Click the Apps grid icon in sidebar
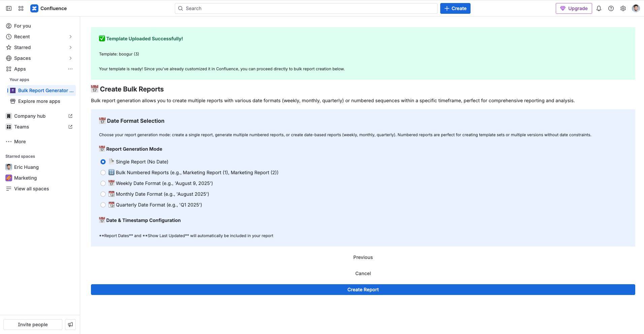Viewport: 644px width, 334px height. pyautogui.click(x=9, y=69)
